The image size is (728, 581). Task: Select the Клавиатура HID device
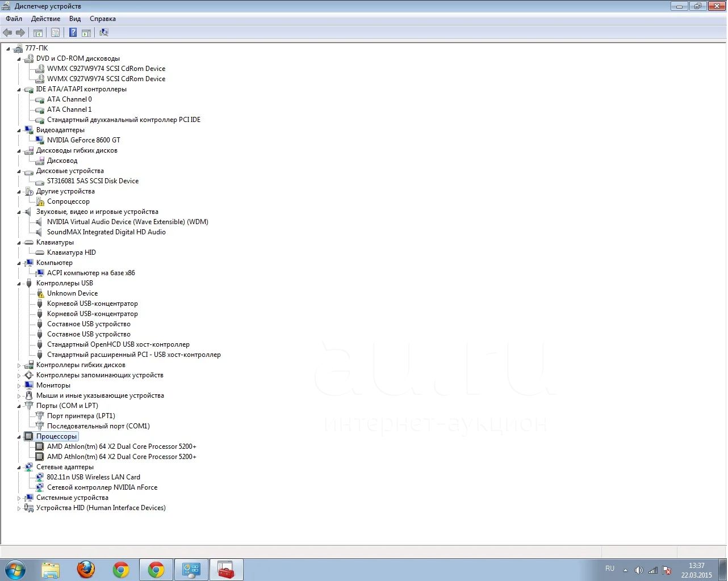point(71,252)
